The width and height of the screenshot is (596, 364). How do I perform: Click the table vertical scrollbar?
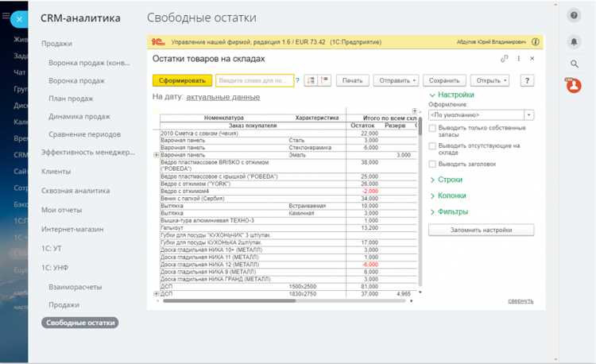click(x=420, y=126)
